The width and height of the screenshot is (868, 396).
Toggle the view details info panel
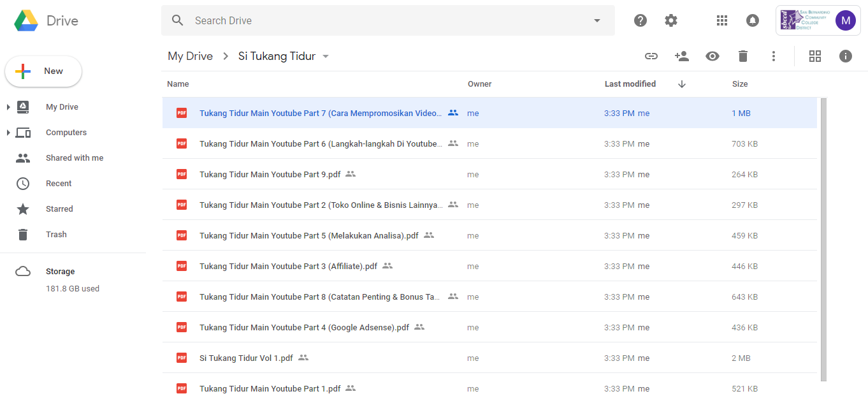pyautogui.click(x=845, y=56)
